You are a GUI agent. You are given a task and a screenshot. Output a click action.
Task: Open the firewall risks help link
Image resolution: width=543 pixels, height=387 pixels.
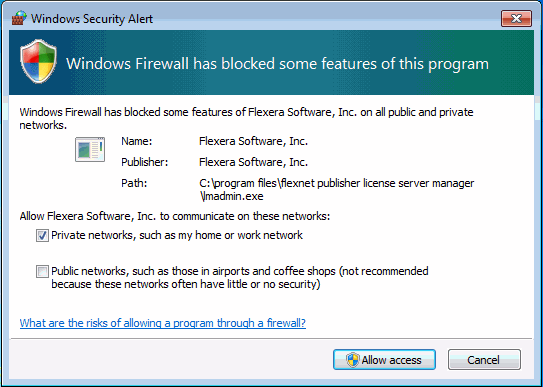click(x=163, y=323)
